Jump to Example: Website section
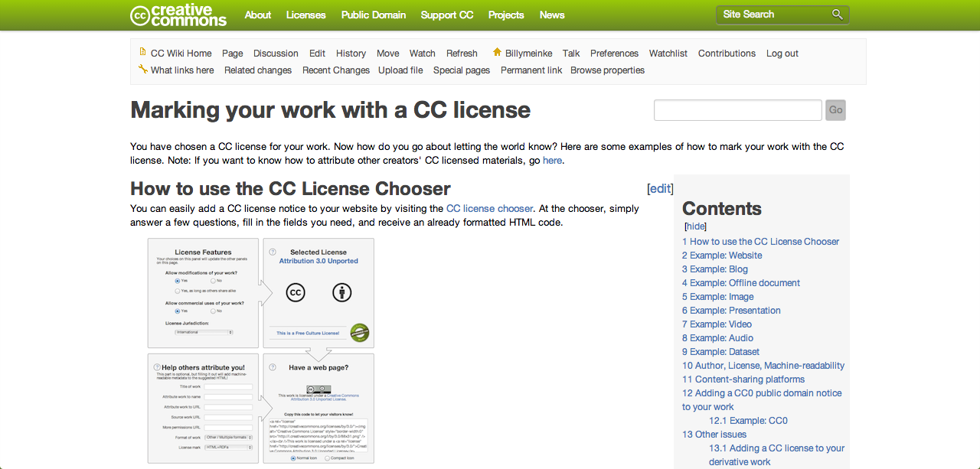This screenshot has width=980, height=469. pyautogui.click(x=722, y=256)
